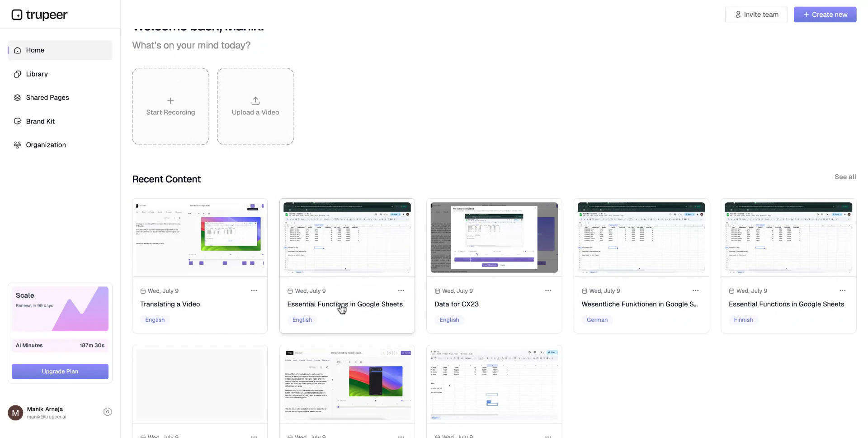Click the Shared Pages icon
Screen dimensions: 868x438
tap(17, 97)
